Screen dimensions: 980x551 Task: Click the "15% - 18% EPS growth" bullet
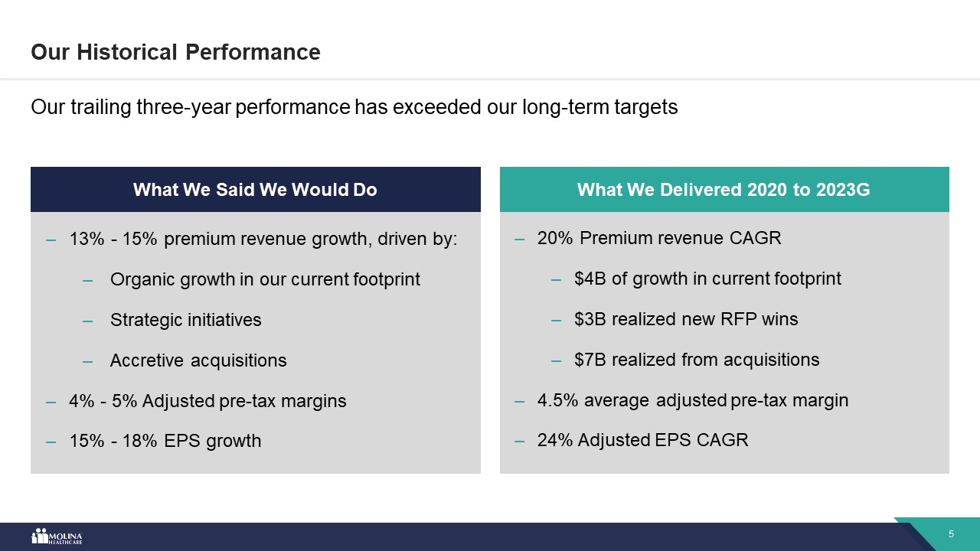point(165,441)
